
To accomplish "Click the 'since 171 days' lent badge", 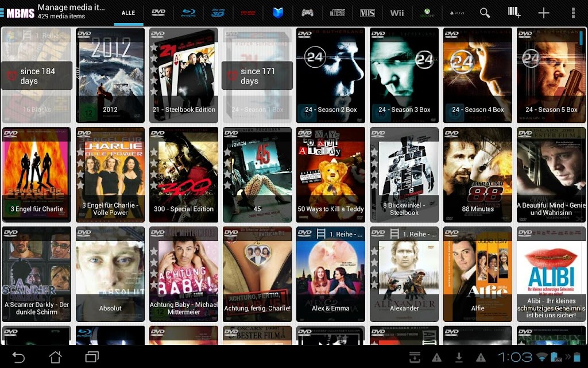I will click(257, 76).
